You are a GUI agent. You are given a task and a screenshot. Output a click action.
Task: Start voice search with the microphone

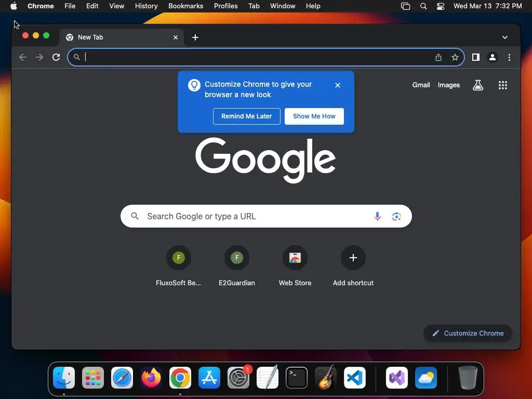pyautogui.click(x=377, y=216)
